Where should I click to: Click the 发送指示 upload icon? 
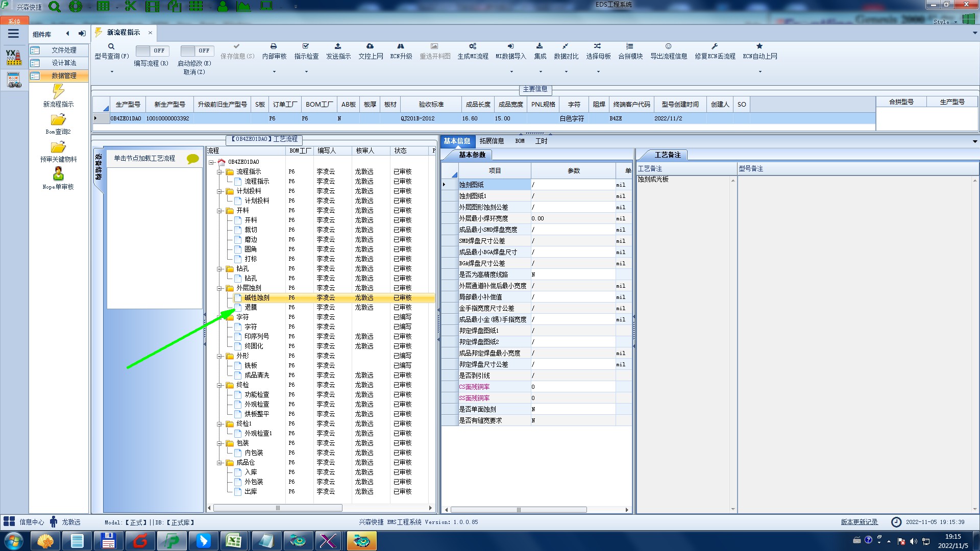[x=338, y=46]
